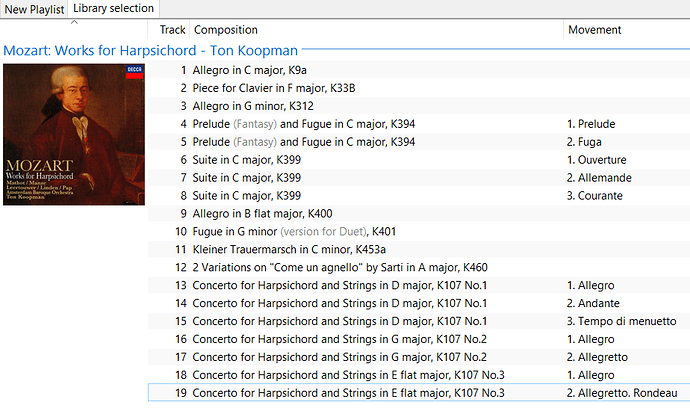Select Allegro in B flat major, K400
The height and width of the screenshot is (410, 690).
point(419,214)
